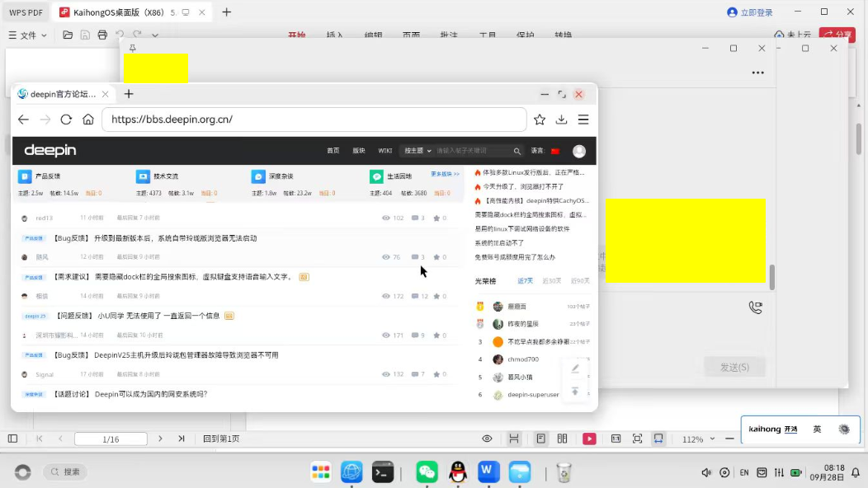Switch to two-page view in WPS
The image size is (868, 488).
[x=563, y=439]
